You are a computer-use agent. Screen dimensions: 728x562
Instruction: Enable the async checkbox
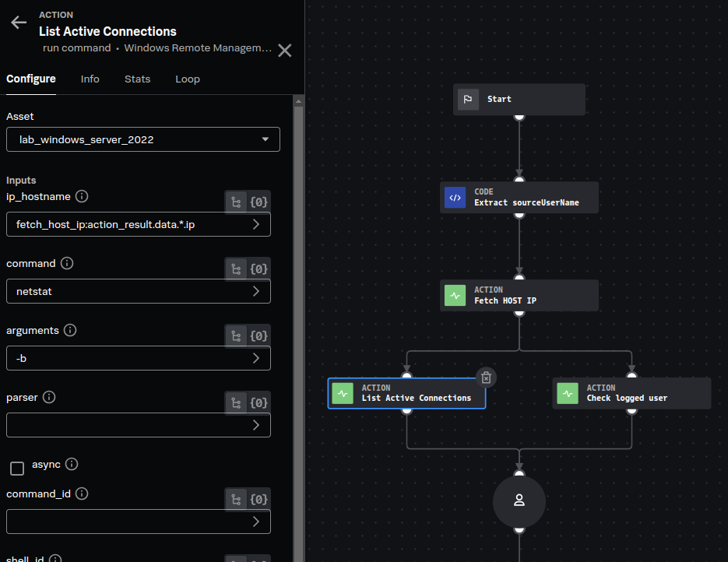[17, 468]
